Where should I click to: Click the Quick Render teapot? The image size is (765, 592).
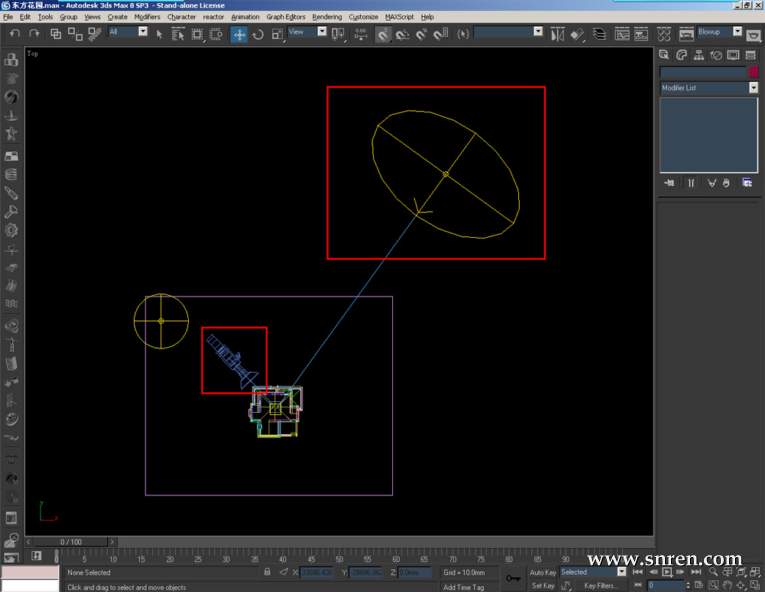[x=754, y=36]
